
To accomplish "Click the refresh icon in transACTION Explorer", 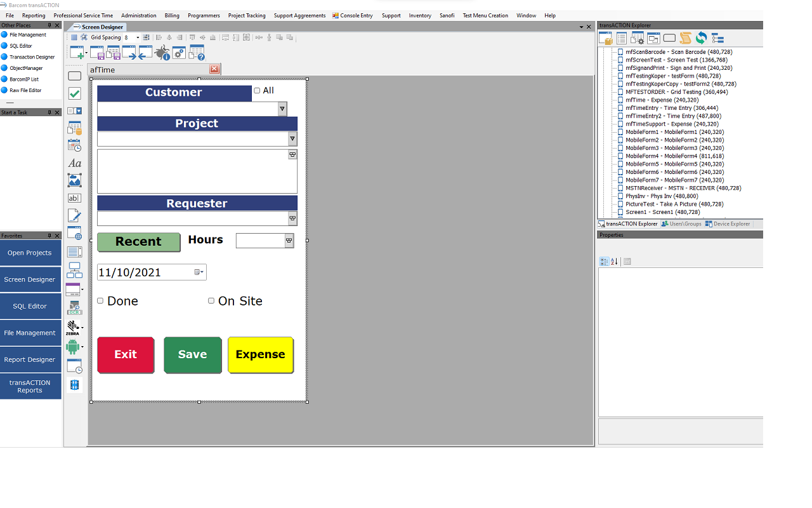I will point(701,38).
